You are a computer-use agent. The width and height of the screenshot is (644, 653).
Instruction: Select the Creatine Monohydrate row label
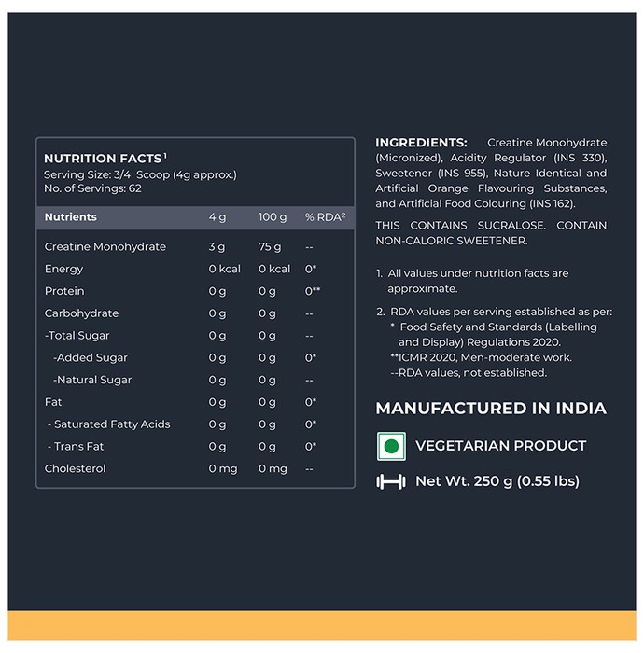105,246
